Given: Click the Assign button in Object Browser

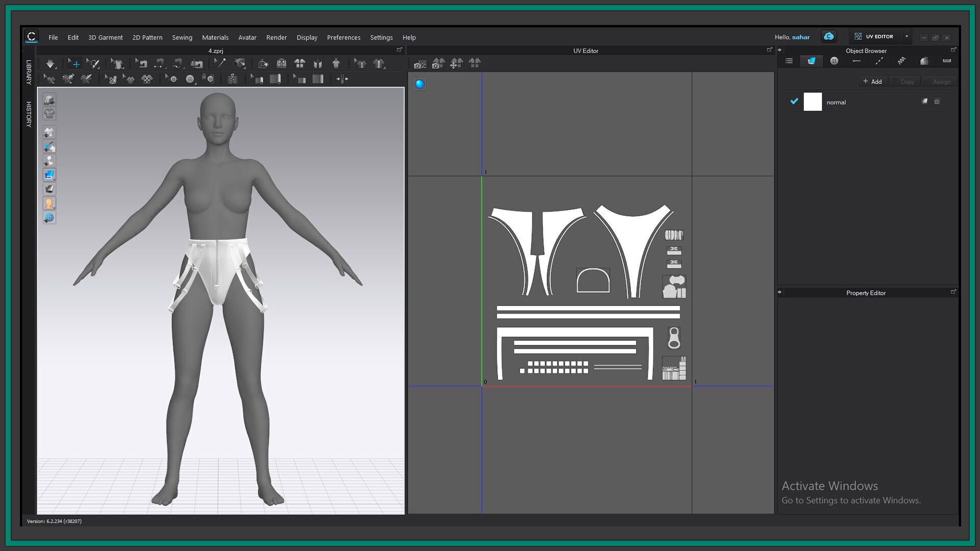Looking at the screenshot, I should pos(939,82).
